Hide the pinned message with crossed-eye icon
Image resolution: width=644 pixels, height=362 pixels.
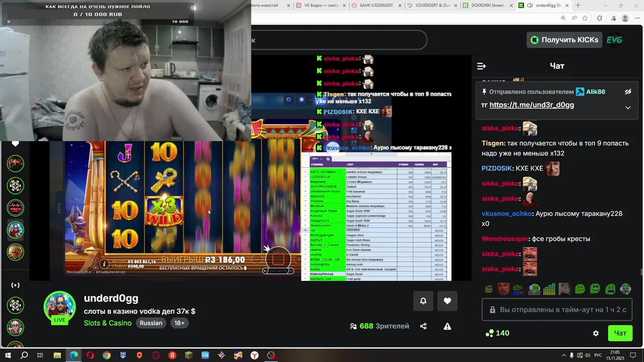628,92
